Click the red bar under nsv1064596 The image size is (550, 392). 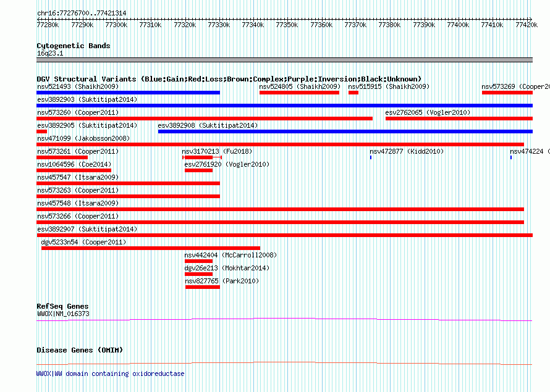74,170
